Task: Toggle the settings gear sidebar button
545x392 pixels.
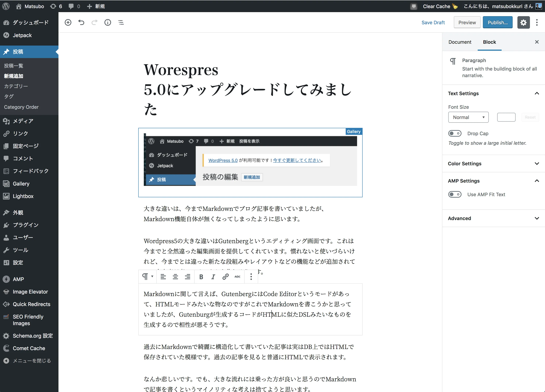Action: point(523,22)
